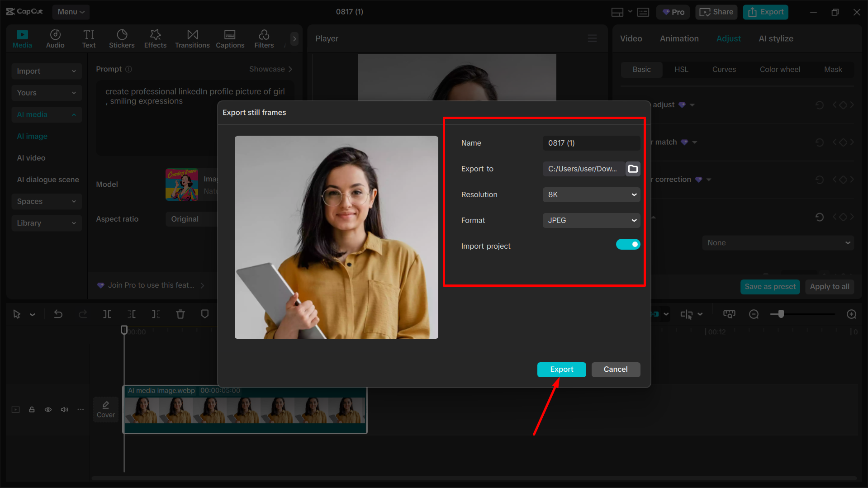The height and width of the screenshot is (488, 868).
Task: Toggle track visibility eye icon
Action: (48, 410)
